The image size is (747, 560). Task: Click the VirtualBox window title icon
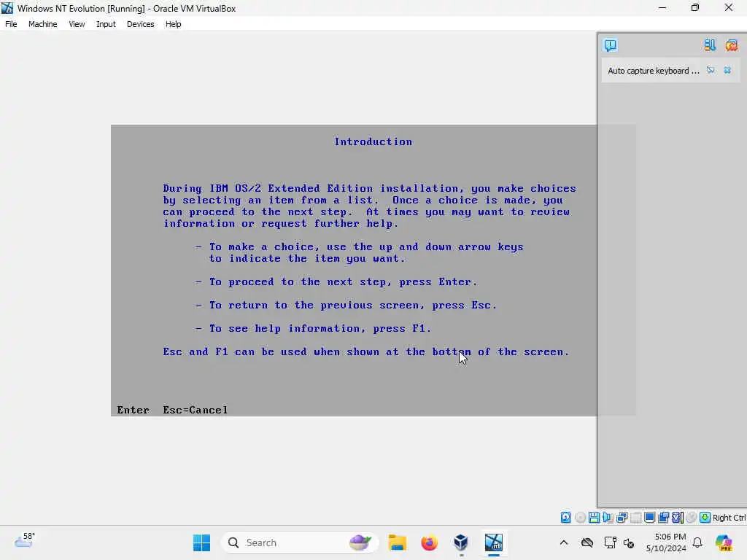pyautogui.click(x=7, y=8)
